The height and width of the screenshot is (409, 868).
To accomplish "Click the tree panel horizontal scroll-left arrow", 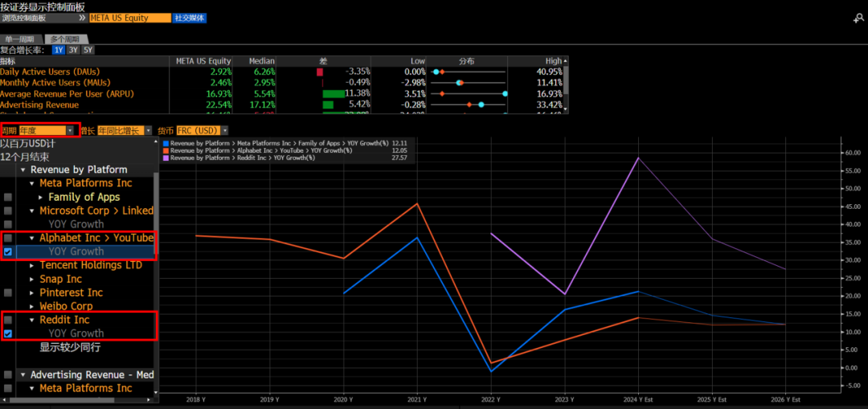I will coord(2,399).
